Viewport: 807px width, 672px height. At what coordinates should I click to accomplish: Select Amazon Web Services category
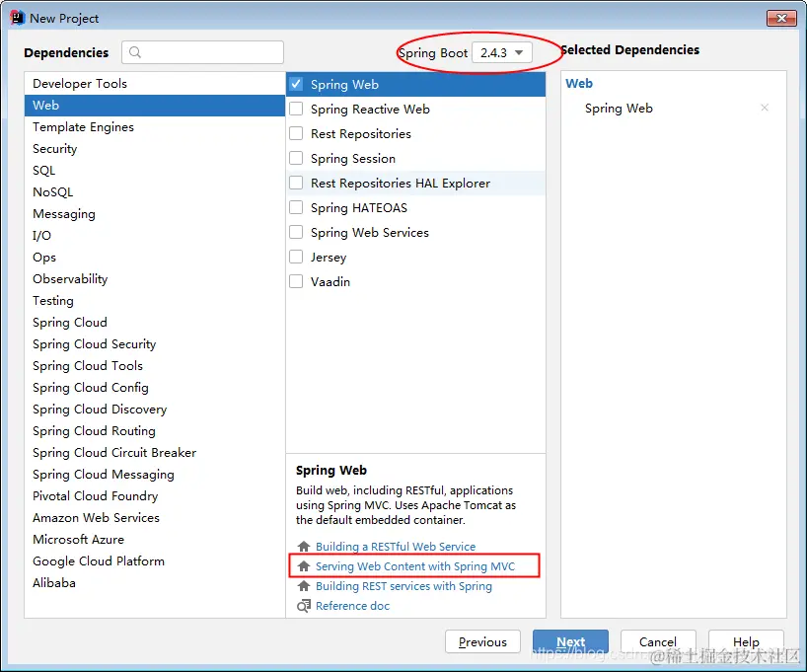point(155,517)
